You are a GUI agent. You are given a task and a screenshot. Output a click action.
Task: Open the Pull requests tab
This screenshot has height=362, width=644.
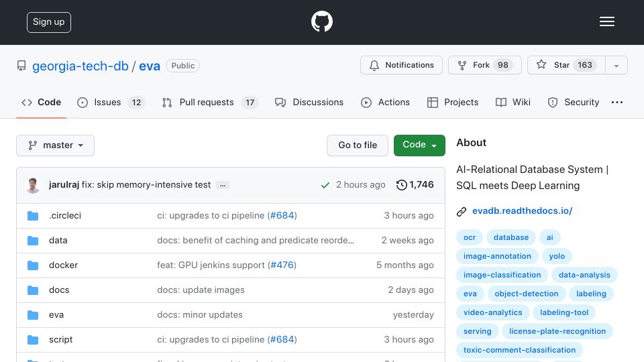[x=210, y=102]
